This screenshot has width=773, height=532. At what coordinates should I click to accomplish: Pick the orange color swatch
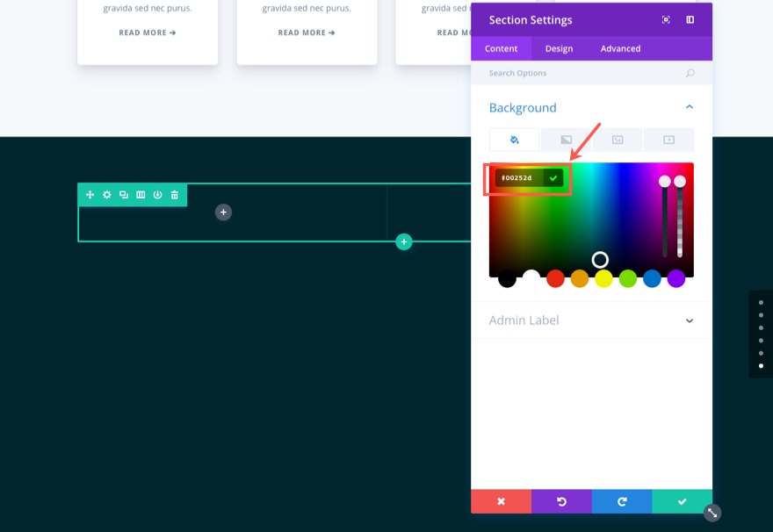[579, 278]
